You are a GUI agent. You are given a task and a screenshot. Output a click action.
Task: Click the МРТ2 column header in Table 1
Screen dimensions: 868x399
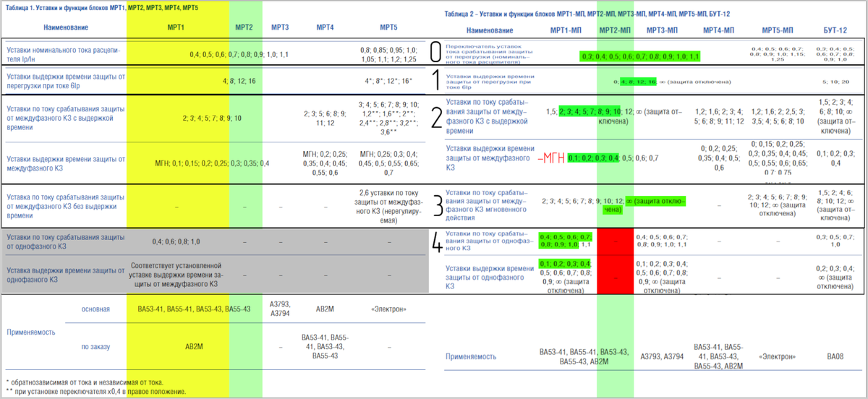[244, 27]
